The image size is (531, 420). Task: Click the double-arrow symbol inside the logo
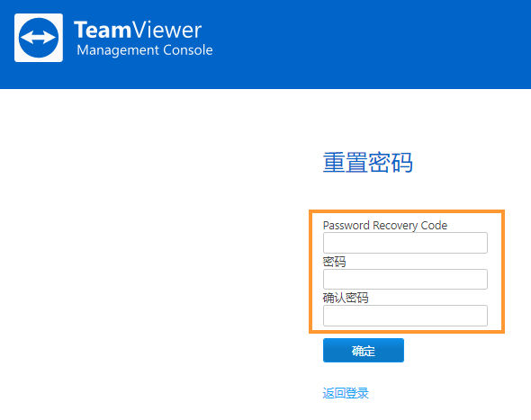(x=39, y=38)
